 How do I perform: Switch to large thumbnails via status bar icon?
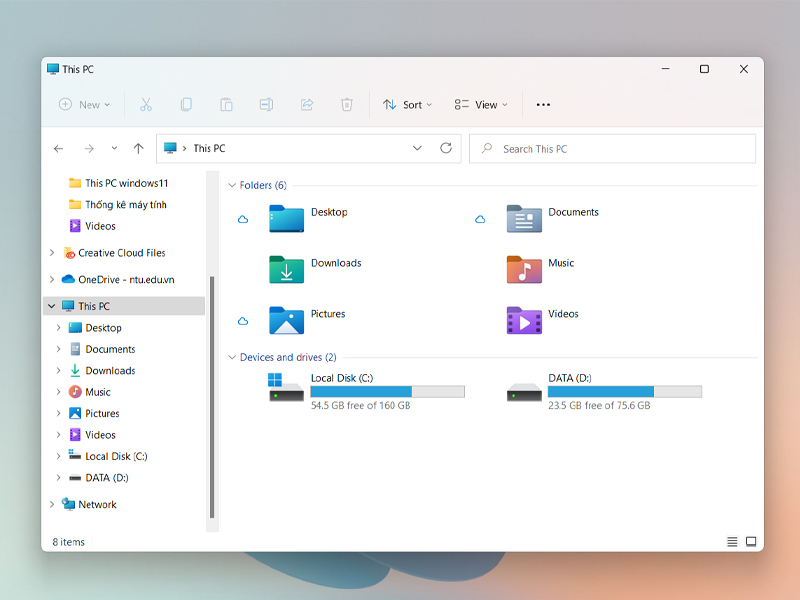(x=751, y=541)
